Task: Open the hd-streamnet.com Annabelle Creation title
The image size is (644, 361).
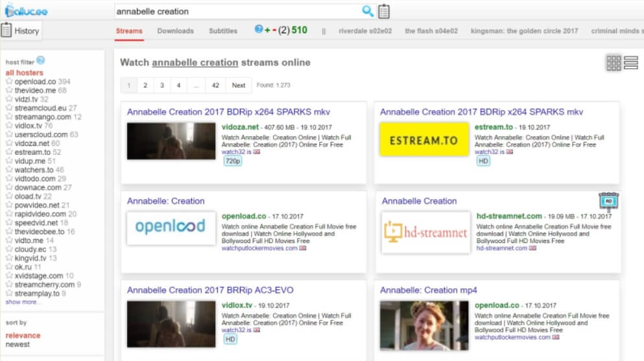Action: pos(419,201)
